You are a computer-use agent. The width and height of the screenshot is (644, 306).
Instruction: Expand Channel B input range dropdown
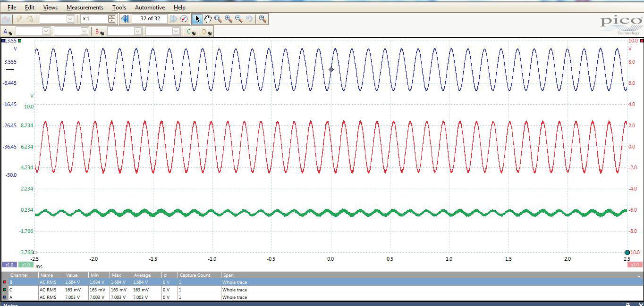pyautogui.click(x=137, y=32)
